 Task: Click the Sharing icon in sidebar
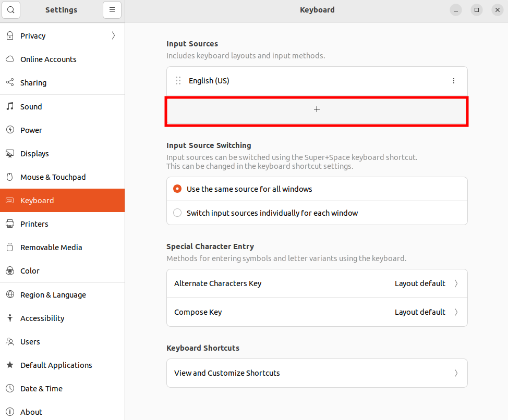(10, 82)
